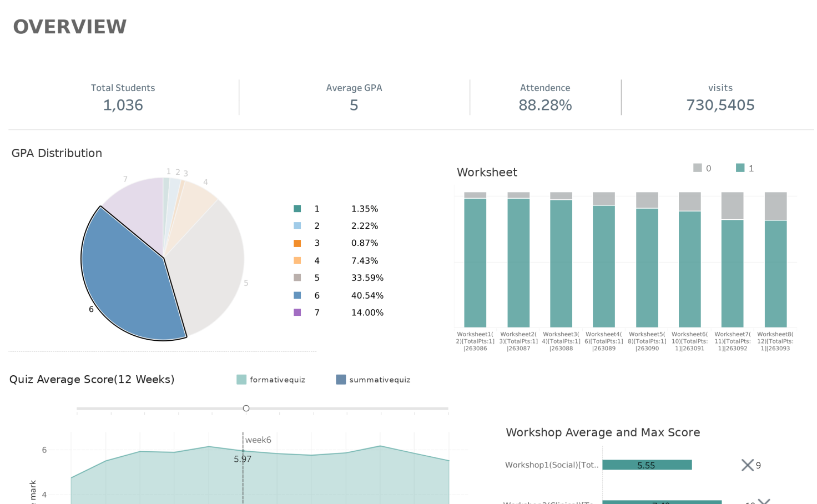The image size is (817, 504).
Task: Click the Total Students value 1,036
Action: [123, 105]
